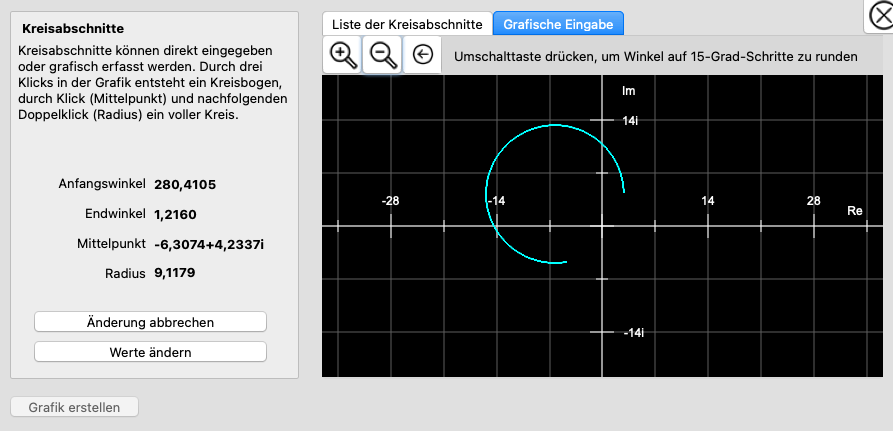
Task: Click the Mittelpunkt value -6,3074+4,2337i
Action: tap(208, 244)
